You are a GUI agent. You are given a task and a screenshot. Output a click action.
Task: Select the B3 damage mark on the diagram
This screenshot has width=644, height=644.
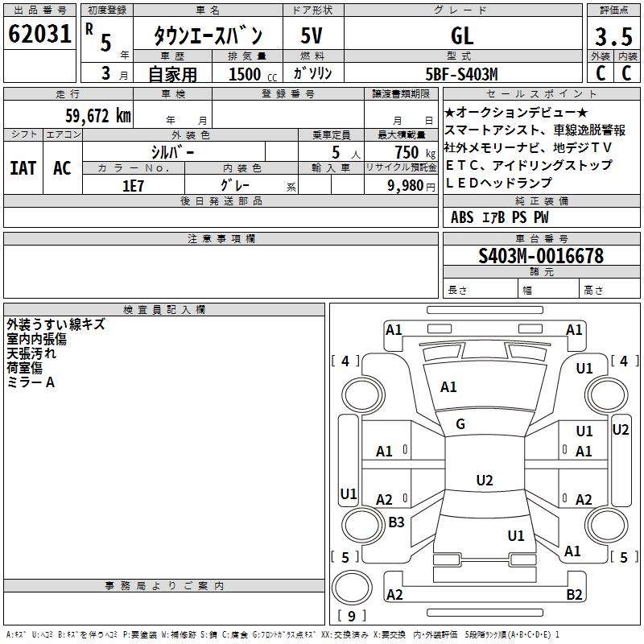tap(396, 522)
